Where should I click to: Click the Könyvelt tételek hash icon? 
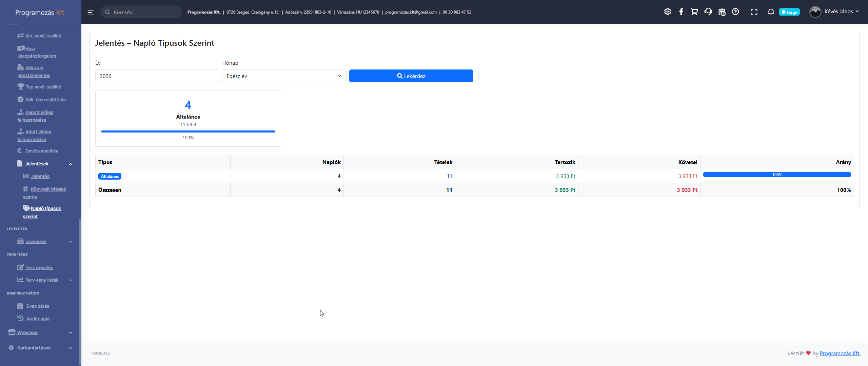click(x=25, y=189)
